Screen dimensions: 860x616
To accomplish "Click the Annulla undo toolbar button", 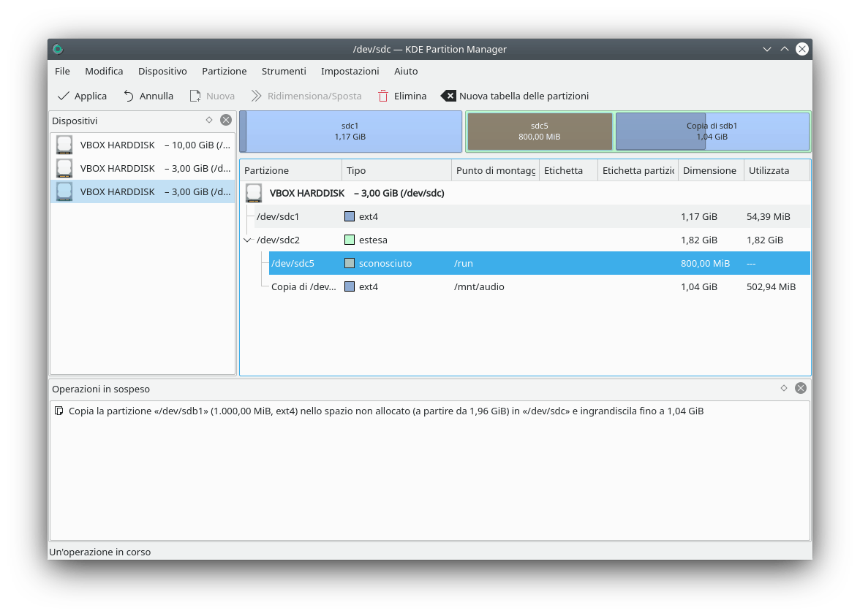I will pos(148,96).
